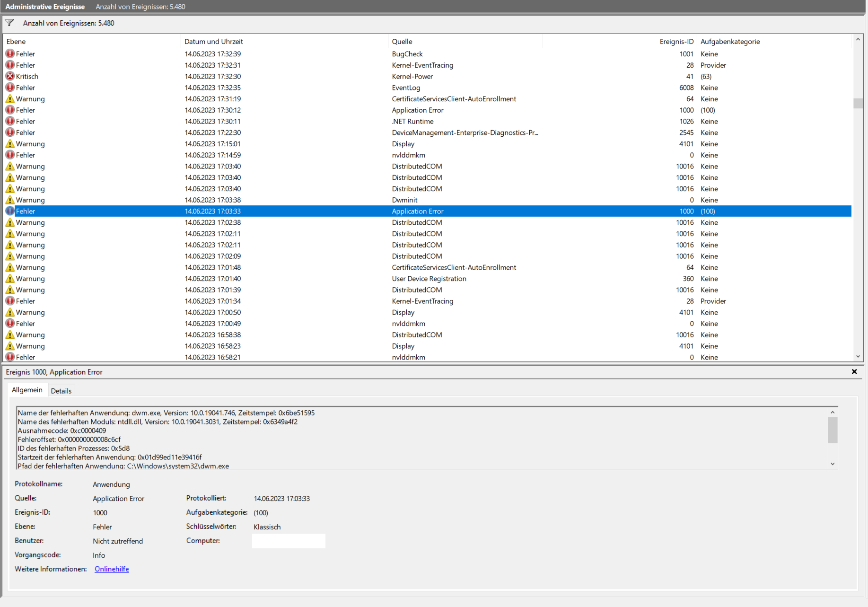
Task: Click the Klassisch keyword value
Action: click(267, 527)
